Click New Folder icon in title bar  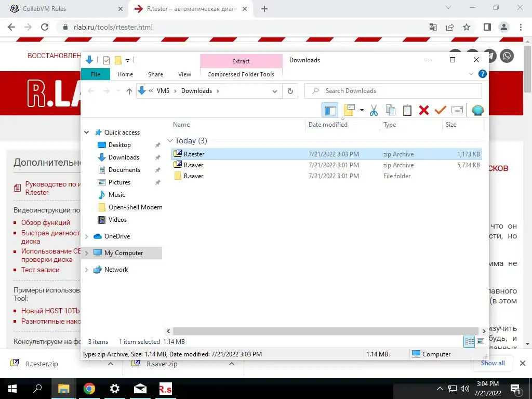point(118,60)
